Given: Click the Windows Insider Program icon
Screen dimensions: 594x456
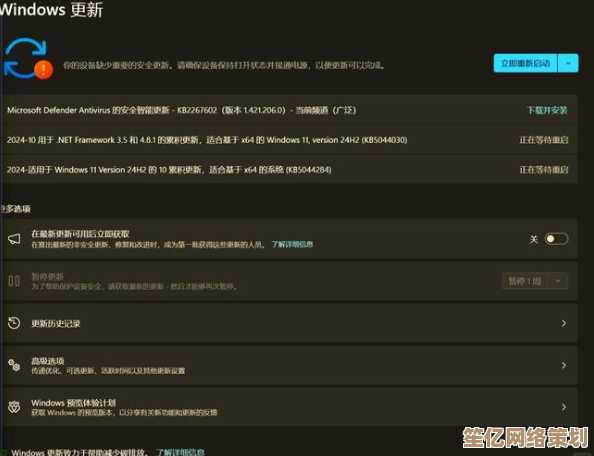Looking at the screenshot, I should coord(14,407).
